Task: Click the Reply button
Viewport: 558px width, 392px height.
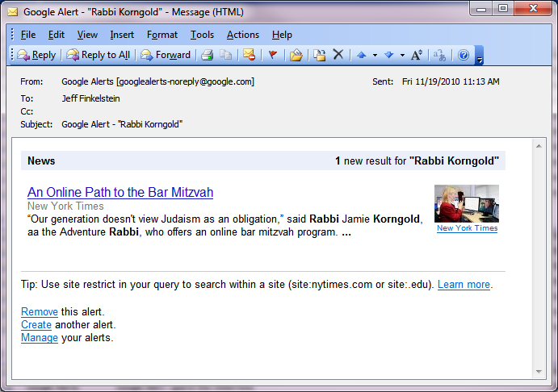Action: [x=36, y=55]
